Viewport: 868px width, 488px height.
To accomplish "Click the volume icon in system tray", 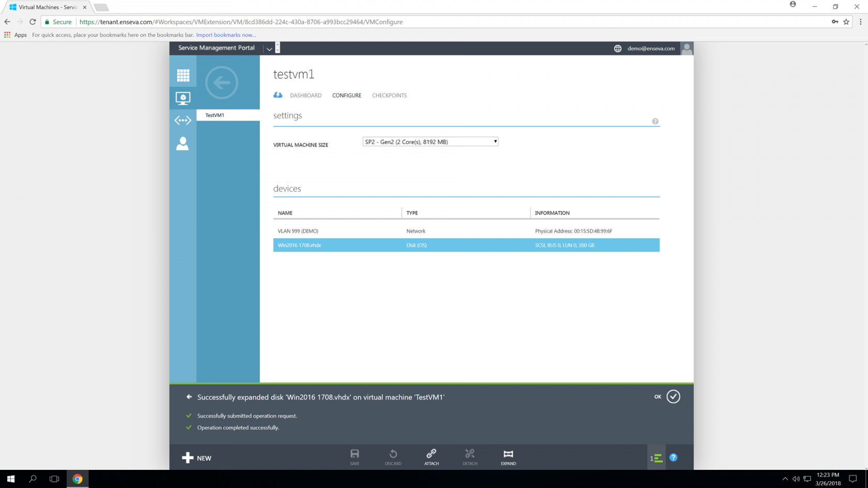I will point(796,479).
